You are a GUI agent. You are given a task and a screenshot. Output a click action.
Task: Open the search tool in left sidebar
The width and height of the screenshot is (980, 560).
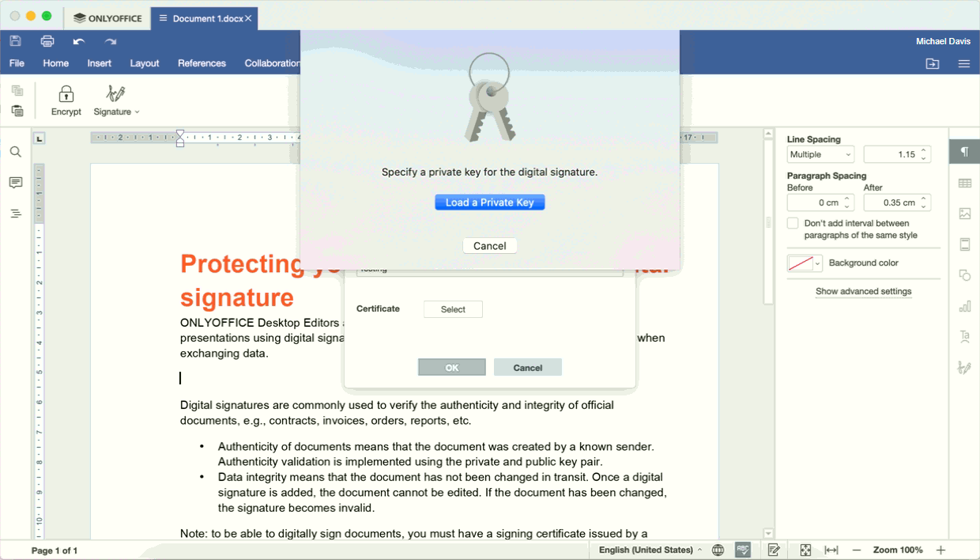tap(15, 151)
